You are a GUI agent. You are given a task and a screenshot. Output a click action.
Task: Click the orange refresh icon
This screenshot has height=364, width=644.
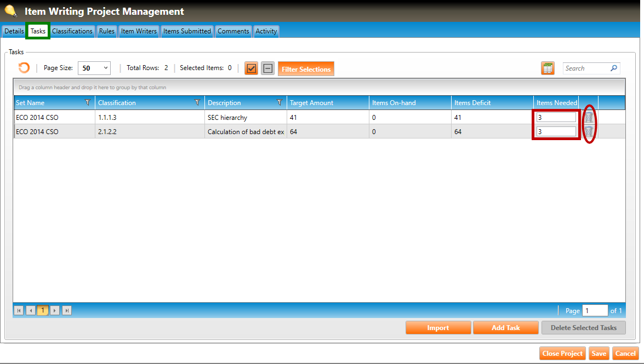tap(24, 68)
